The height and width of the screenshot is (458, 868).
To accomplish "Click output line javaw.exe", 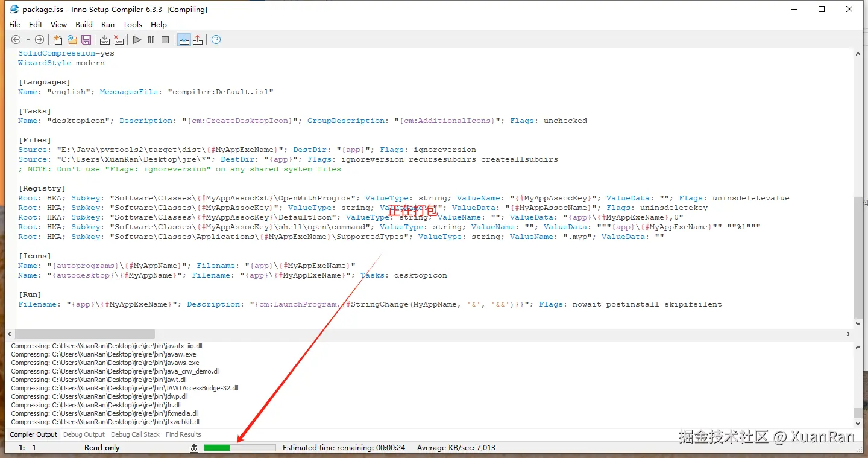I will click(104, 354).
